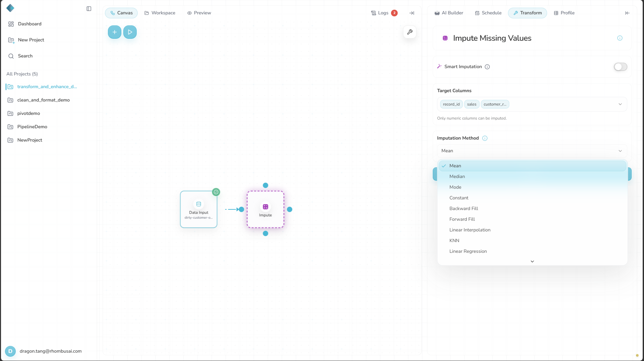Choose Median imputation method

tap(532, 176)
